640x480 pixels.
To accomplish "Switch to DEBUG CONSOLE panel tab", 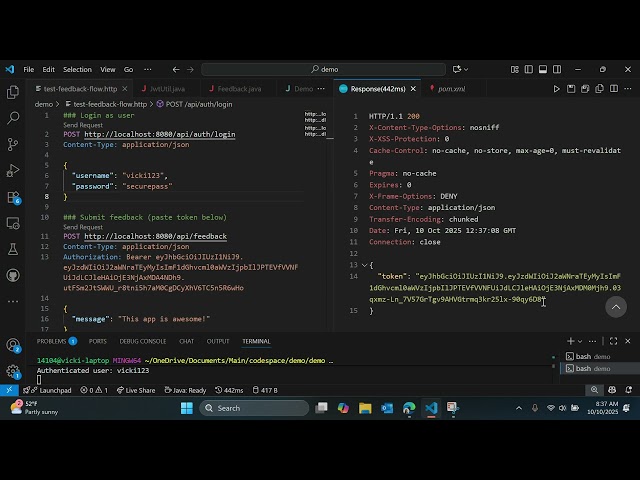I will point(143,341).
